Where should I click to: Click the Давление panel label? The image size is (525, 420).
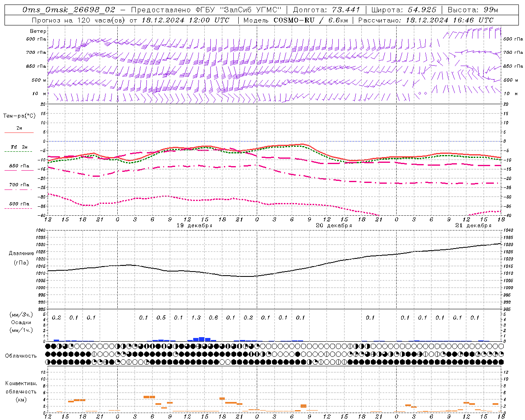coord(21,253)
